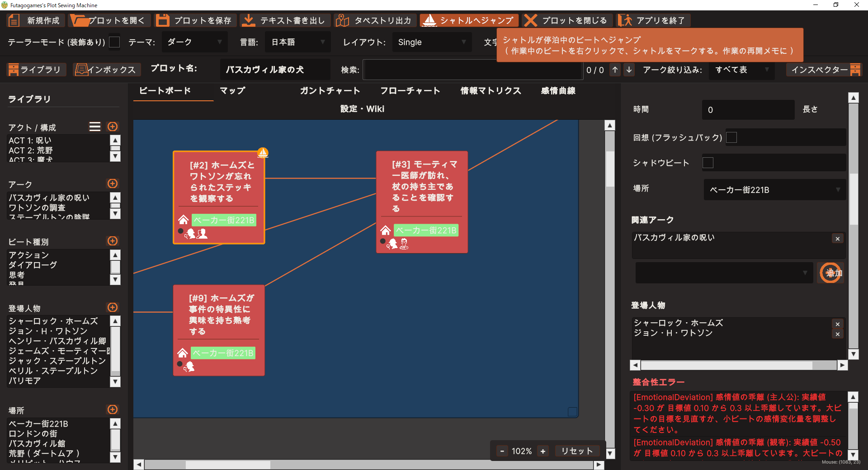Image resolution: width=868 pixels, height=470 pixels.
Task: Select ロンドンの街 in location list
Action: click(33, 433)
